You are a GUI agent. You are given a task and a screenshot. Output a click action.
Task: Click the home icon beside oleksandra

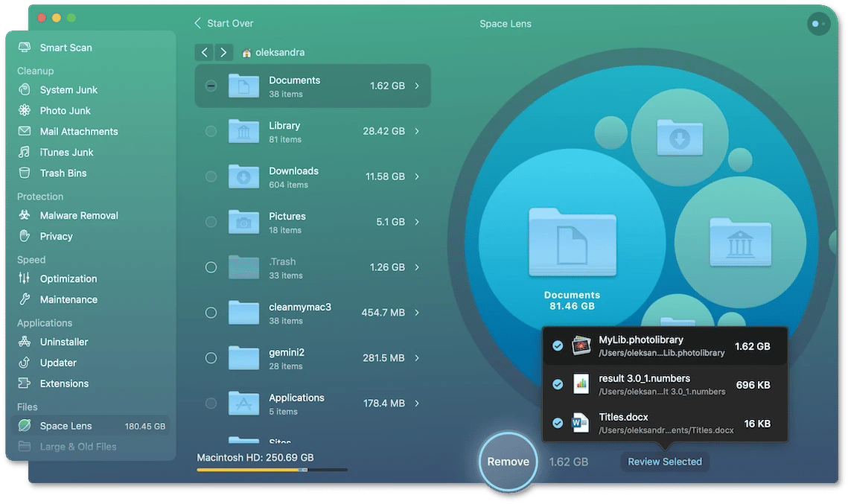coord(246,52)
